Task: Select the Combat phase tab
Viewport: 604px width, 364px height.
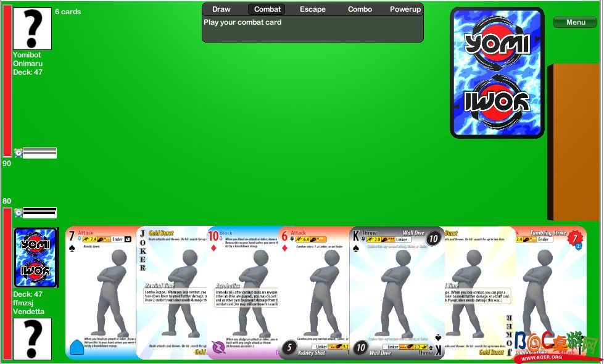Action: tap(267, 9)
